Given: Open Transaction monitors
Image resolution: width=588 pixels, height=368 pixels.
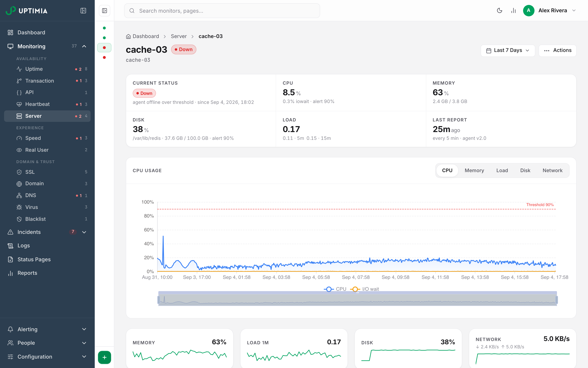Looking at the screenshot, I should point(47,81).
